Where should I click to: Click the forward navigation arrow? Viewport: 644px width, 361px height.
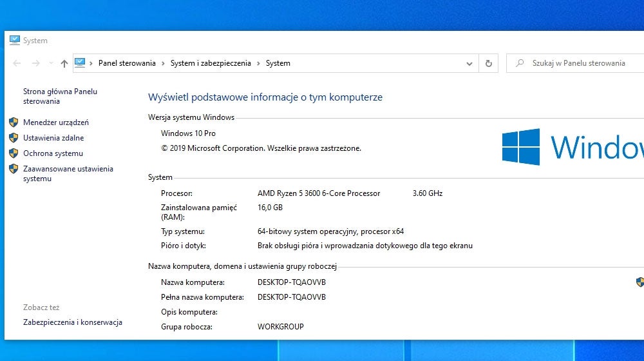tap(35, 63)
